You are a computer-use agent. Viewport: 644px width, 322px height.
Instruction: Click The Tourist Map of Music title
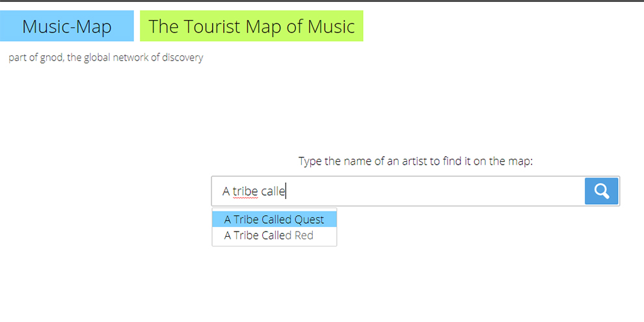251,26
